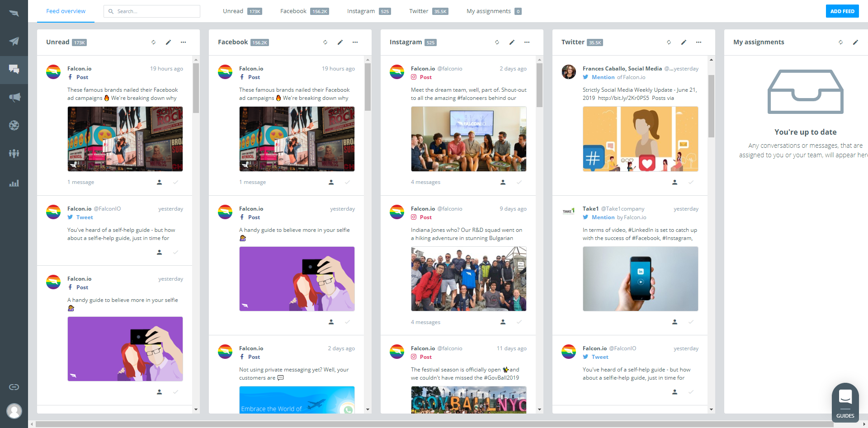Viewport: 868px width, 428px height.
Task: Mark Unread '19 hours ago' post as done
Action: [175, 182]
